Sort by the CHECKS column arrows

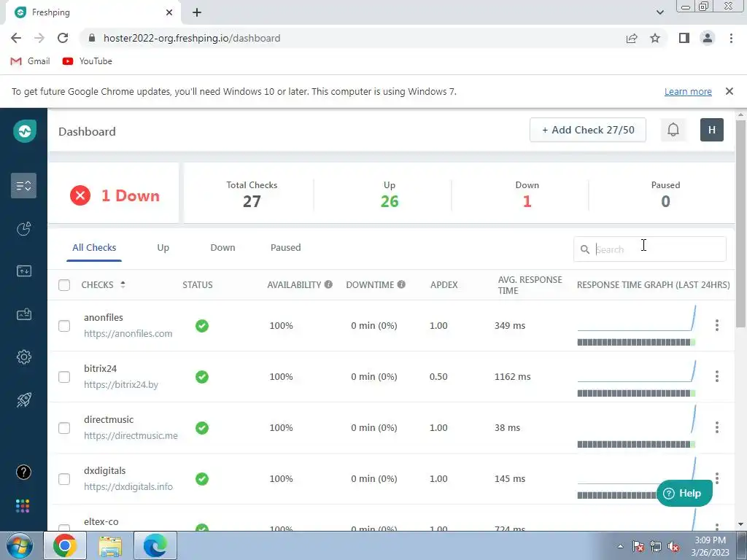tap(123, 284)
